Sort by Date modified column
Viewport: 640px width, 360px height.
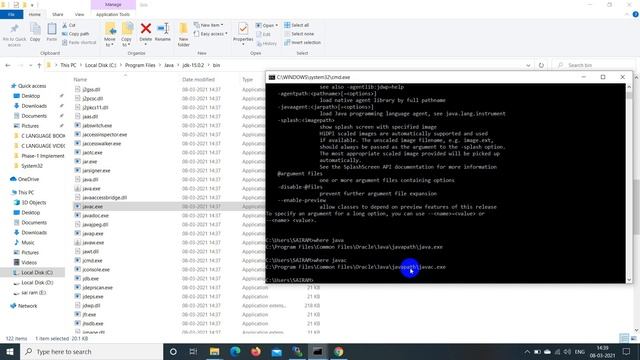pos(199,80)
